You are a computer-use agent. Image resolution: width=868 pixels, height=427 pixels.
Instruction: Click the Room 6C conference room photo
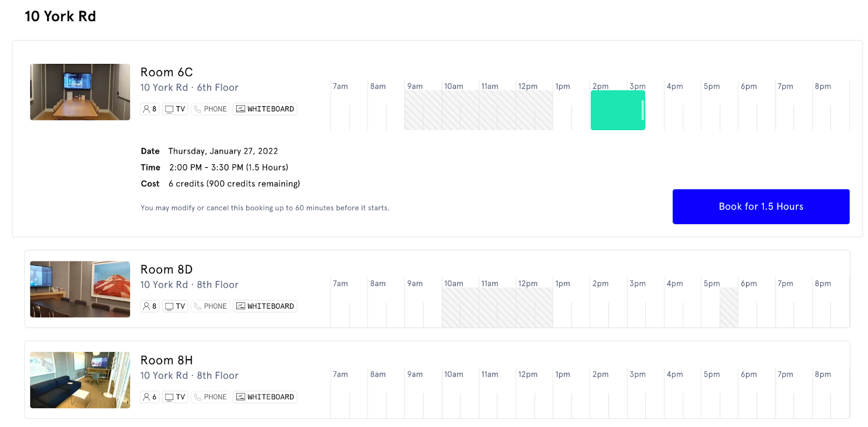80,92
